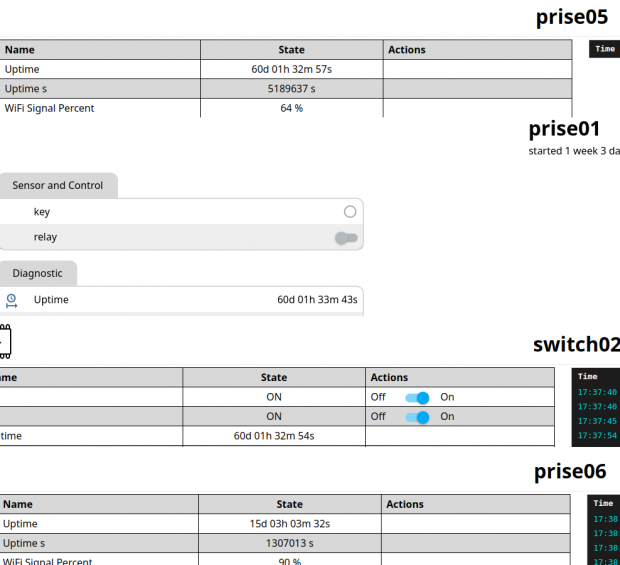
Task: Click the Actions column header in switch02 table
Action: coord(389,377)
